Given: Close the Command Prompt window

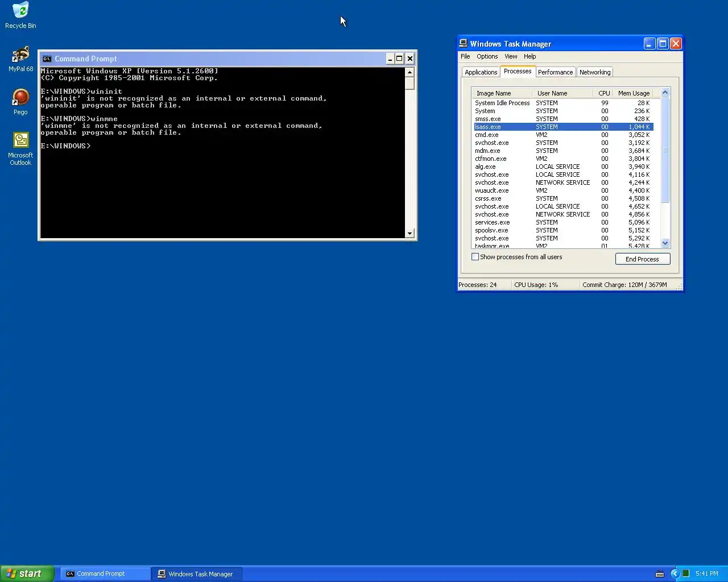Looking at the screenshot, I should (409, 59).
